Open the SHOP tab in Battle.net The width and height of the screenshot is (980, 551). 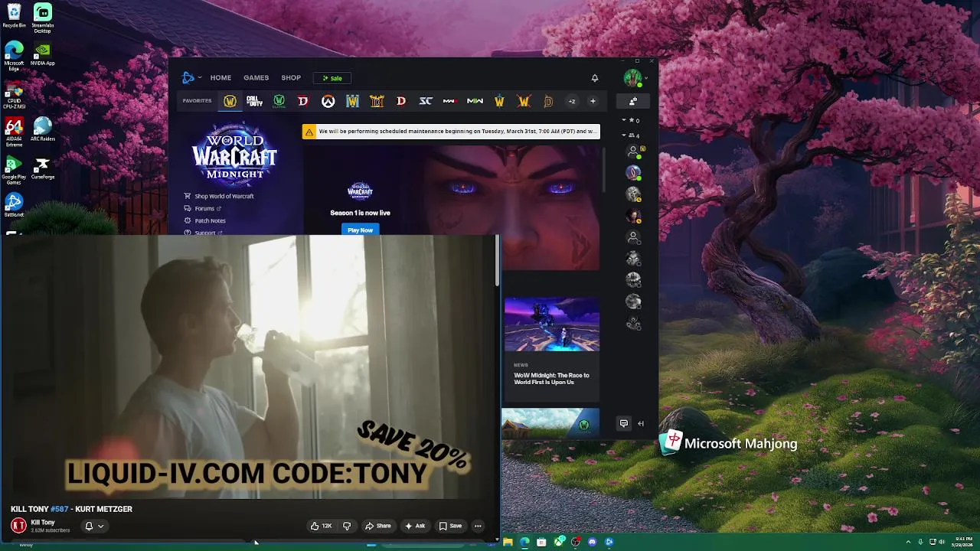click(x=291, y=77)
